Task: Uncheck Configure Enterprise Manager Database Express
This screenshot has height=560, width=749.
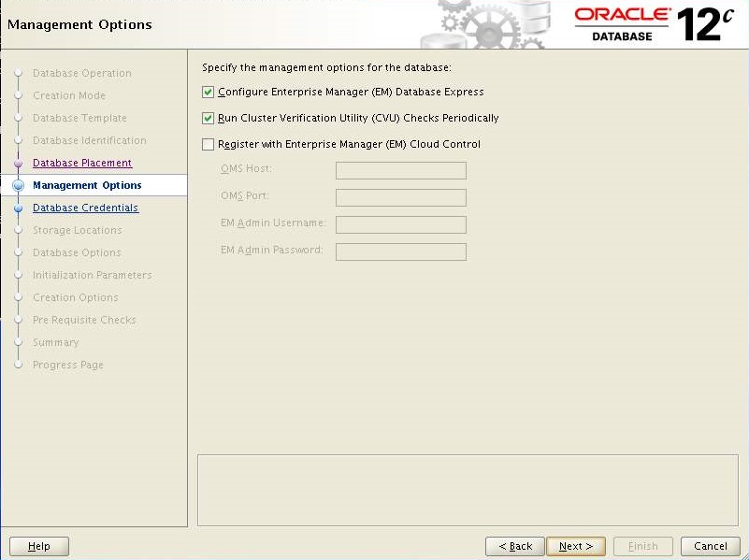Action: (x=208, y=92)
